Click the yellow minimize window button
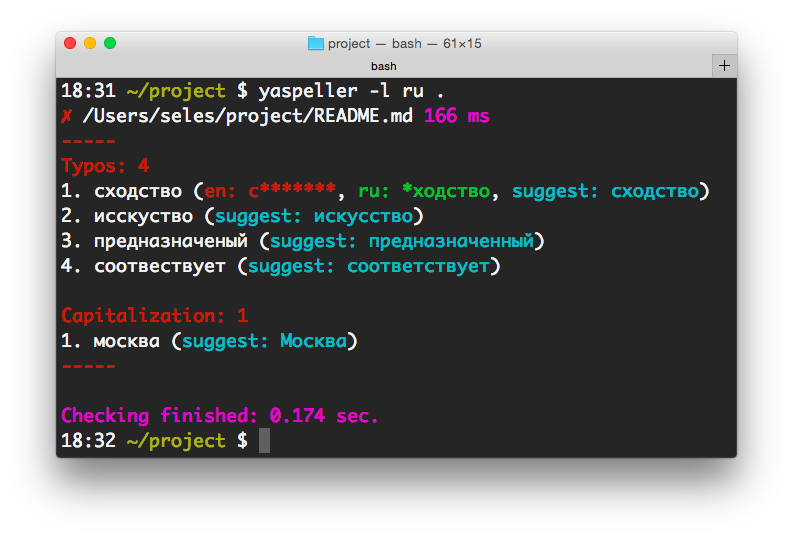 (x=90, y=43)
